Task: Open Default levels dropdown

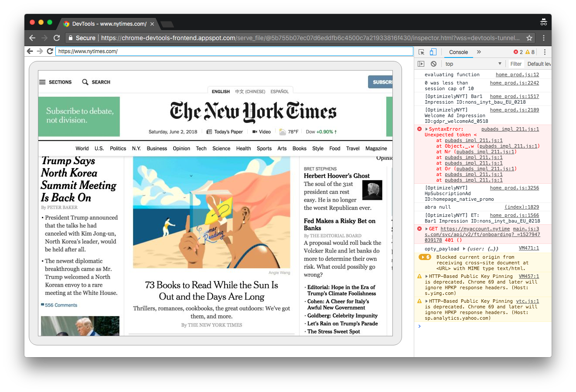Action: 539,64
